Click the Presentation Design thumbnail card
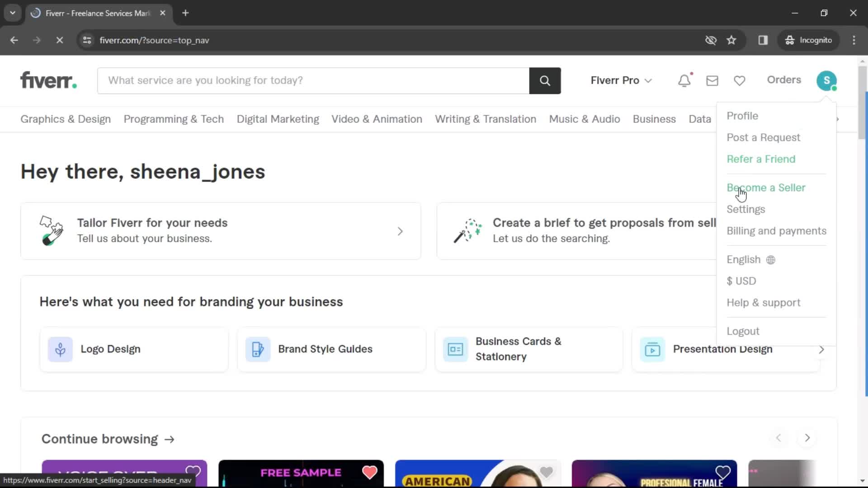 (x=725, y=348)
